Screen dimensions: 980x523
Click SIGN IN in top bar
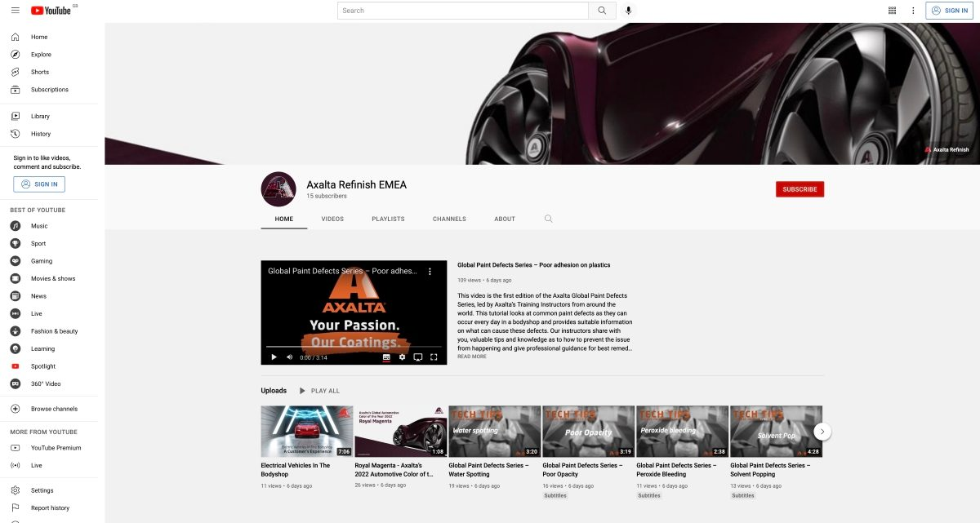(x=949, y=11)
